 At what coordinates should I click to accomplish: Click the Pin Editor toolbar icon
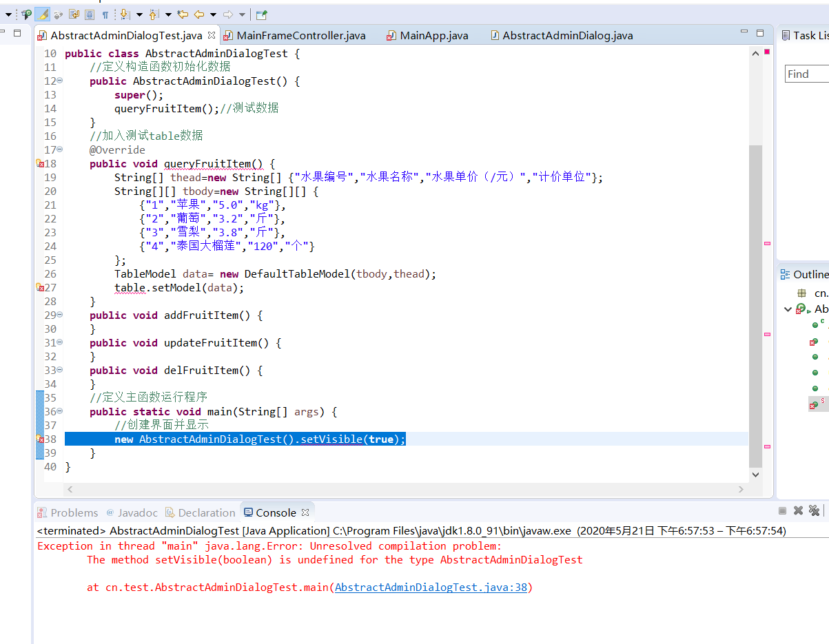point(261,14)
